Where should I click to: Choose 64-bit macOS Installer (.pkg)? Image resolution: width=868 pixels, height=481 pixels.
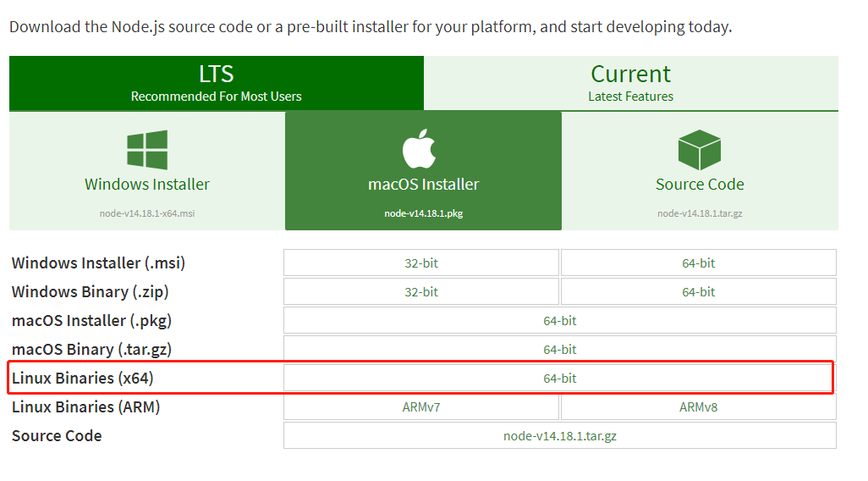(560, 320)
